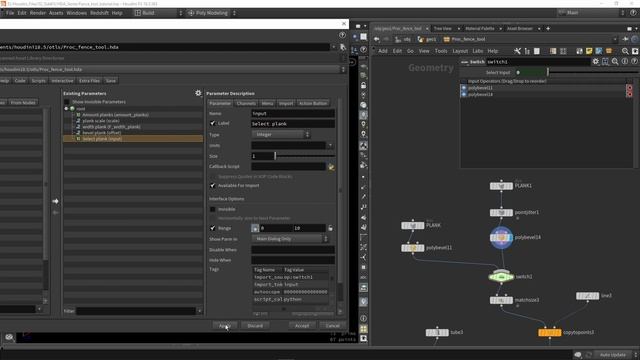Open the Main take dropdown
The image size is (640, 360).
point(591,13)
